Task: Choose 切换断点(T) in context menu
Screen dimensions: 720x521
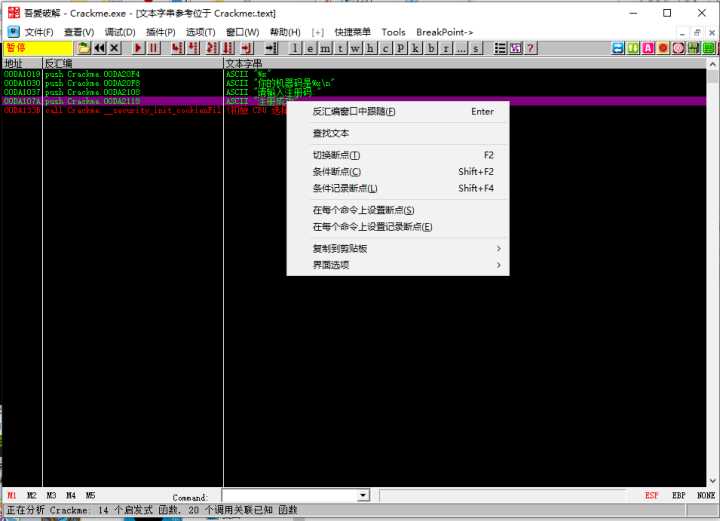Action: click(398, 155)
